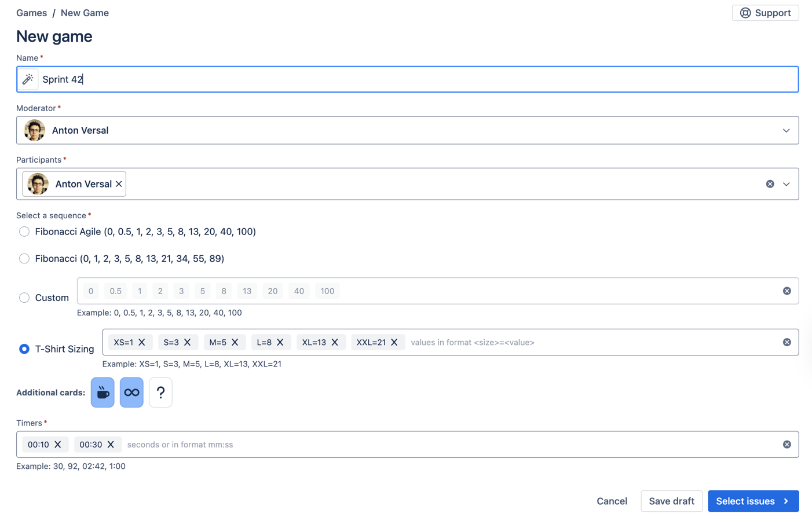Go to Games in the breadcrumb
This screenshot has height=521, width=812.
pyautogui.click(x=31, y=13)
